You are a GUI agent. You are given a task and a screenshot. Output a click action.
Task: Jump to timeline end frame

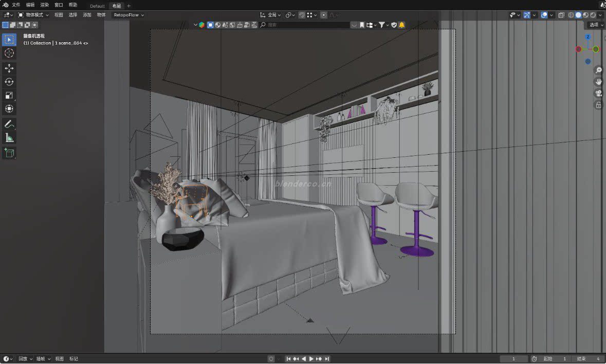(327, 359)
